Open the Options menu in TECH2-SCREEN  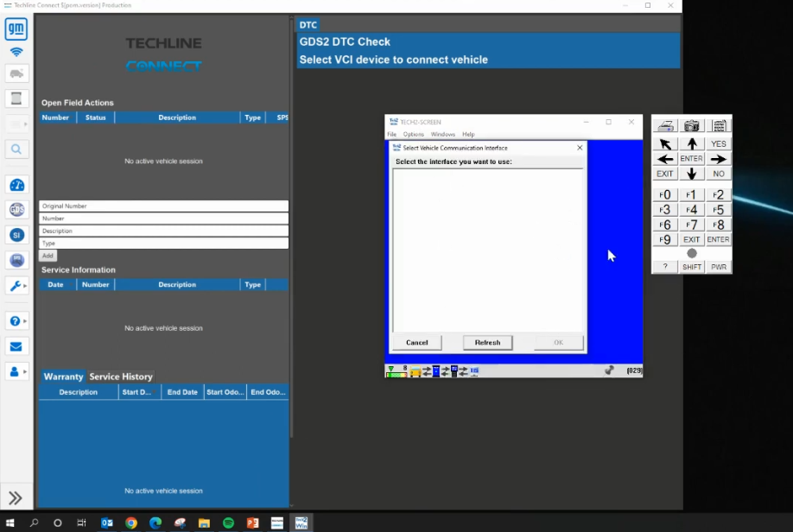click(x=413, y=135)
